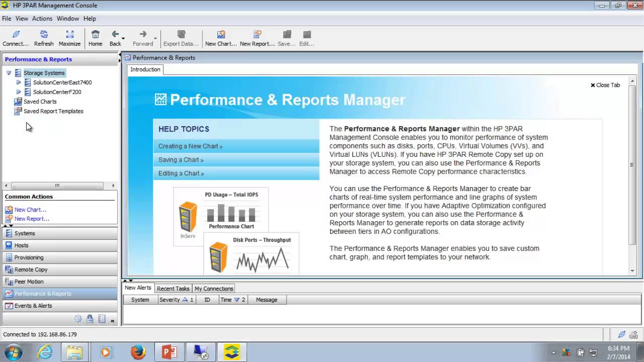
Task: Select SolutionCenterEast7400 system
Action: click(62, 82)
